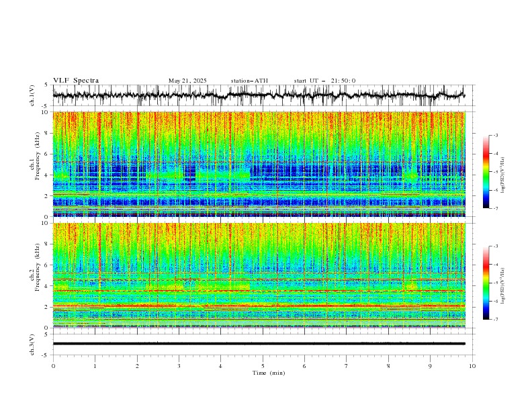Click time axis tick label "4"
532x411 pixels.
(x=220, y=366)
